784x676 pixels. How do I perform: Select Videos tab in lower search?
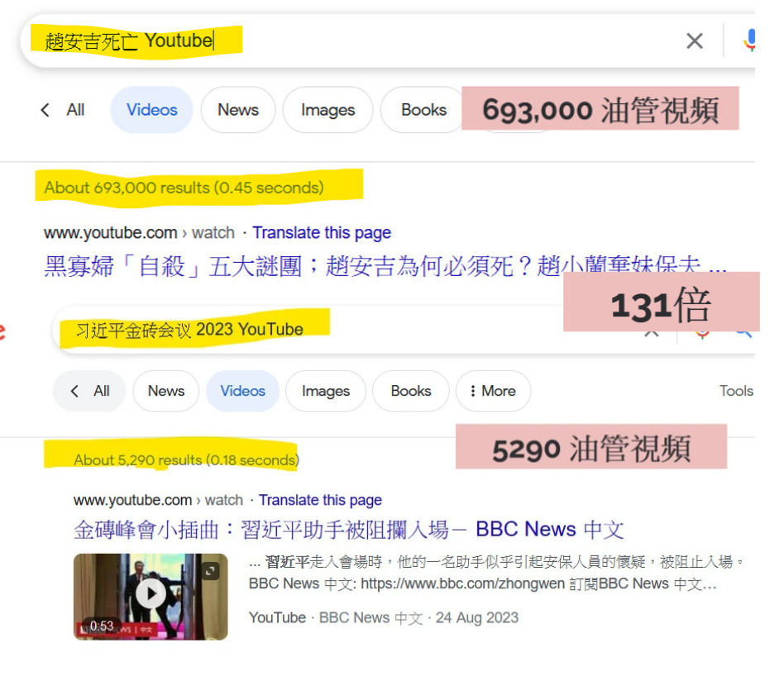[x=242, y=391]
